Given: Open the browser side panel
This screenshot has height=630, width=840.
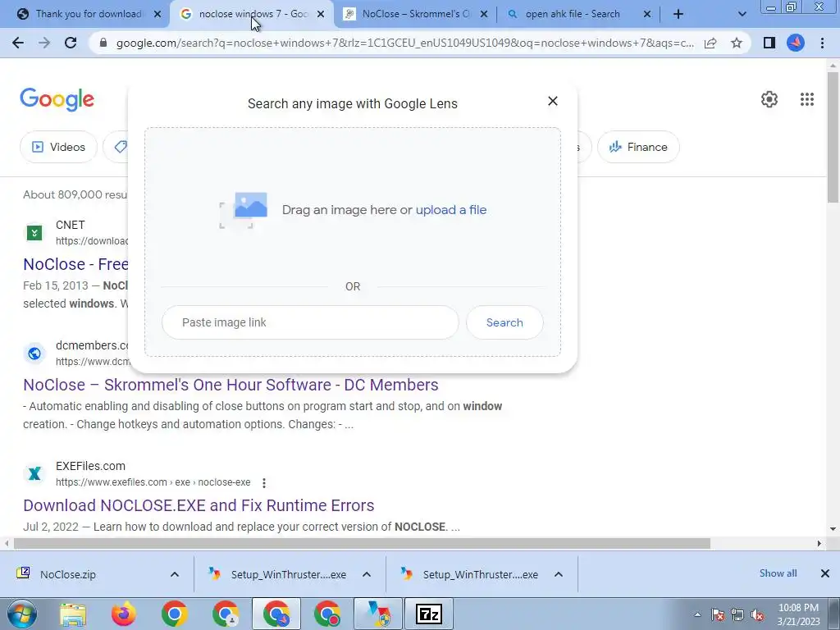Looking at the screenshot, I should click(x=769, y=43).
